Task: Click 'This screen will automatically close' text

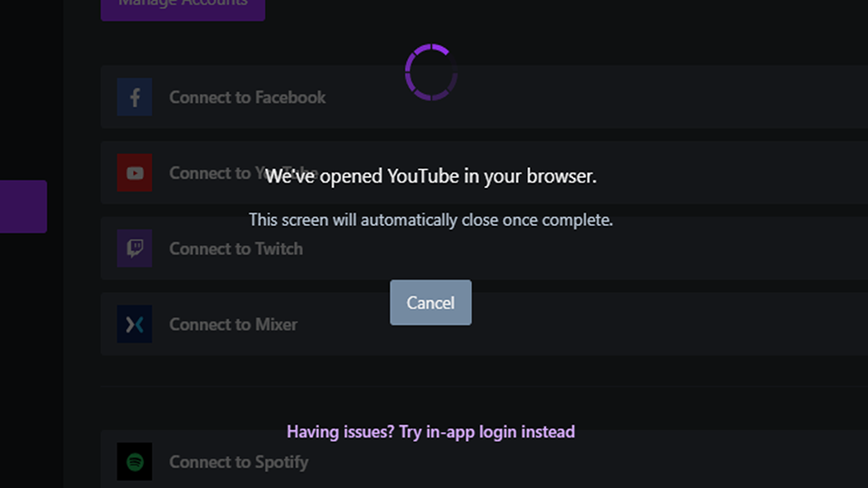Action: [x=430, y=220]
